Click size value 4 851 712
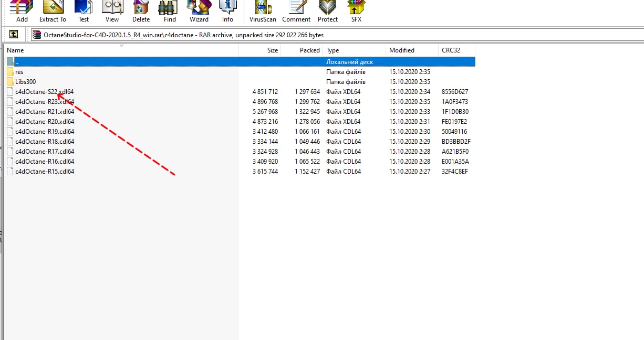This screenshot has width=644, height=340. click(x=265, y=92)
